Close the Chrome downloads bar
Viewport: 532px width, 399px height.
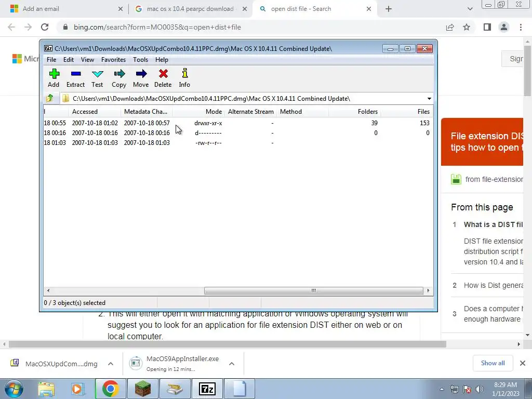pyautogui.click(x=523, y=363)
